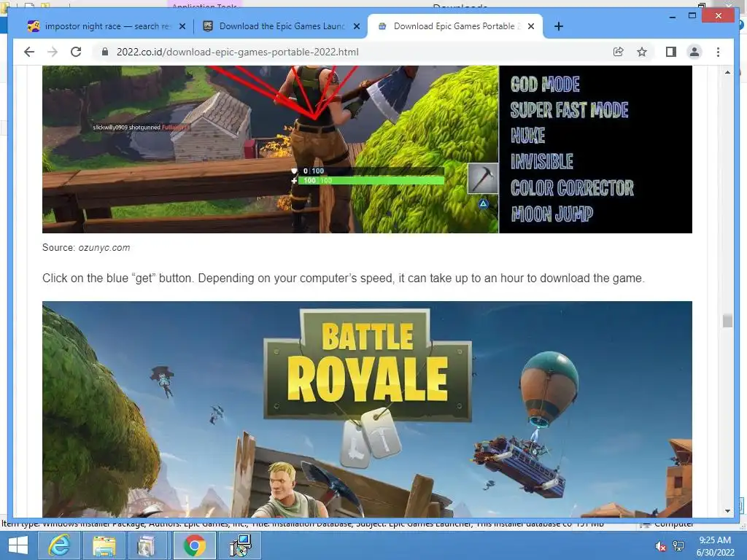Click the paragraph about the blue get button
This screenshot has width=747, height=560.
pyautogui.click(x=344, y=278)
